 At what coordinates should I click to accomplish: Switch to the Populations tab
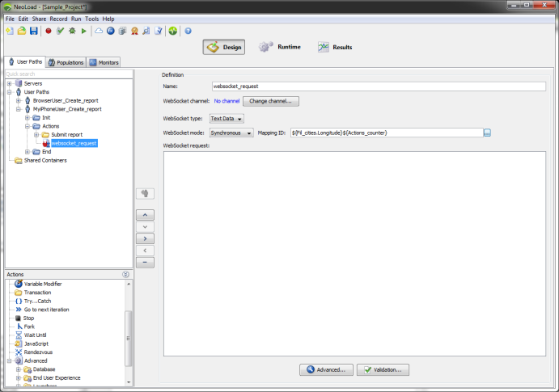coord(66,62)
